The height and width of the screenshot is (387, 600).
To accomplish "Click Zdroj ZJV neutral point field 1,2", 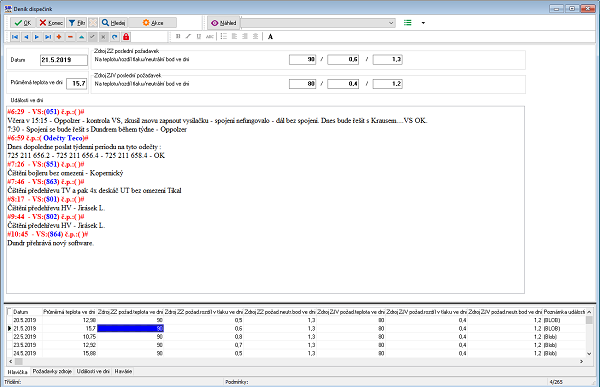I will [388, 84].
